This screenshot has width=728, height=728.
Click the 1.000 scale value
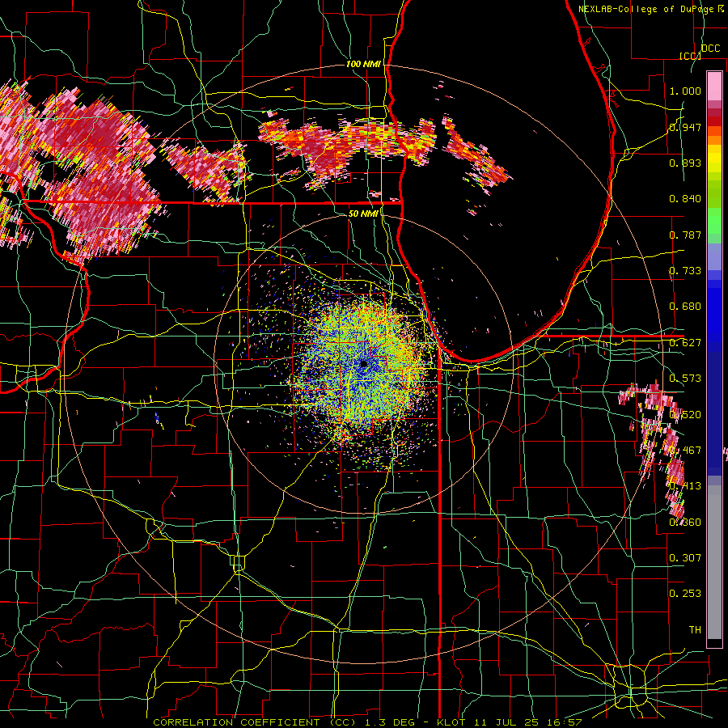tap(685, 91)
